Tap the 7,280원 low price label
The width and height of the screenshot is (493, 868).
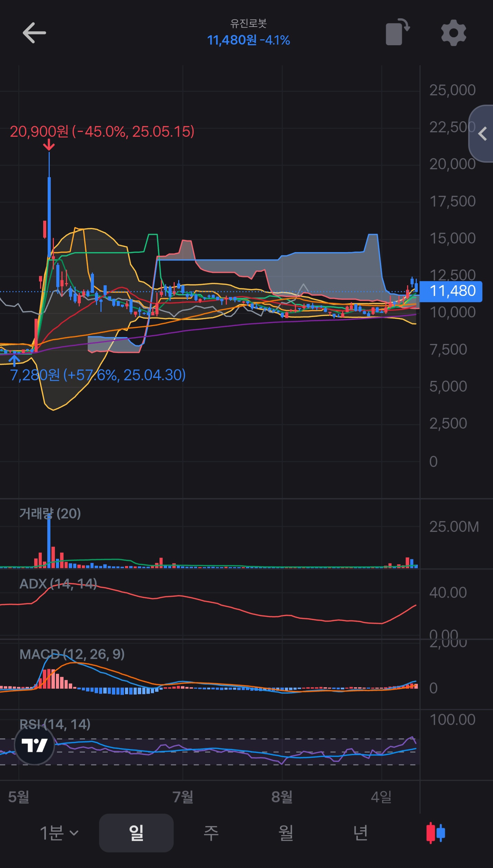(98, 375)
